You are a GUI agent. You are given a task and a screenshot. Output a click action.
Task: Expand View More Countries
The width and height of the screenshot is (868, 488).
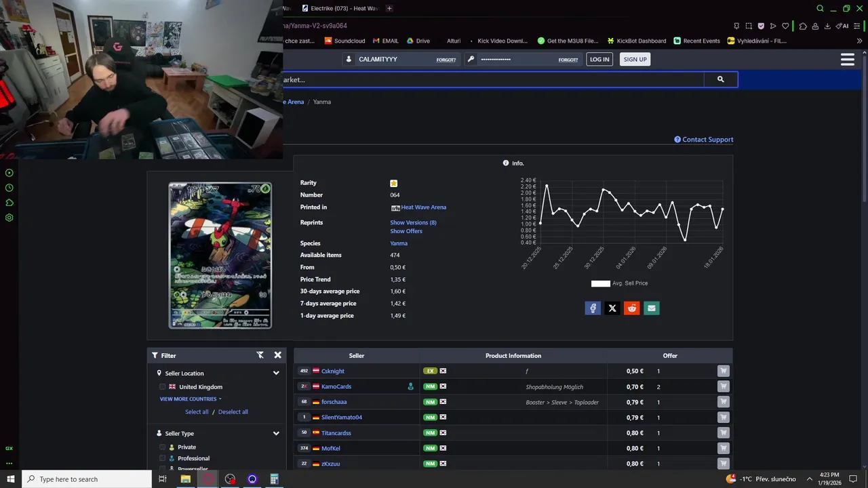coord(191,399)
